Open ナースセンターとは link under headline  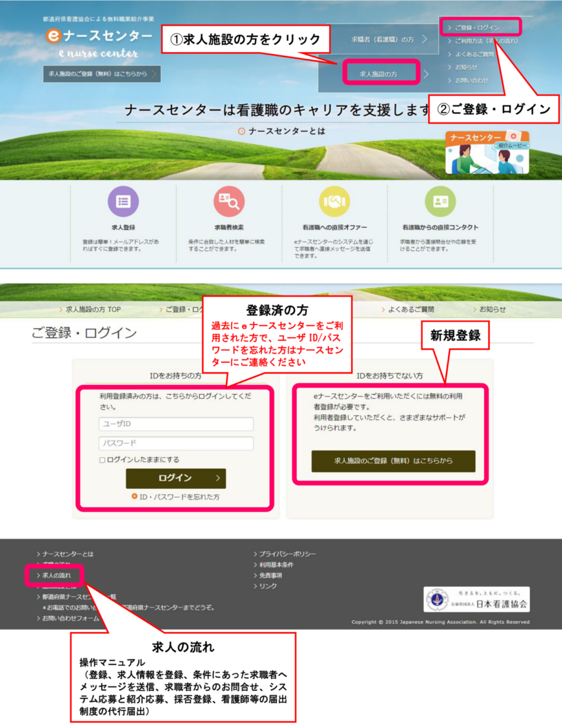coord(281,131)
